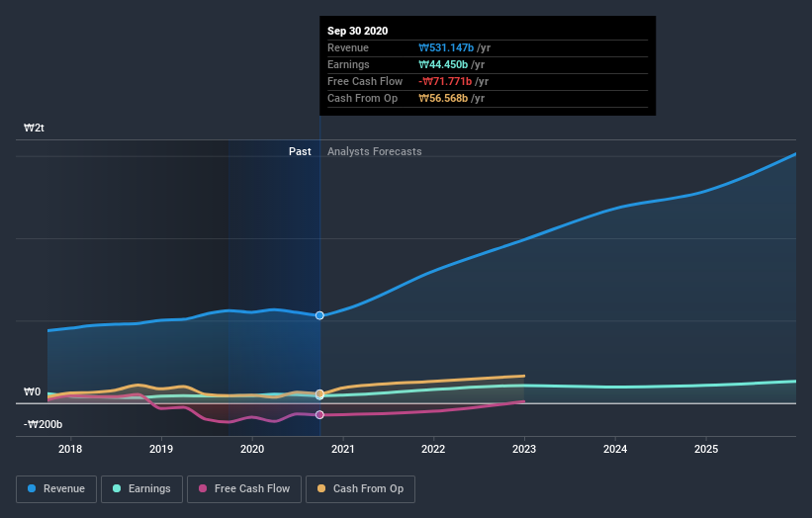Click the -₩200b y-axis label
The height and width of the screenshot is (518, 812).
pos(43,424)
